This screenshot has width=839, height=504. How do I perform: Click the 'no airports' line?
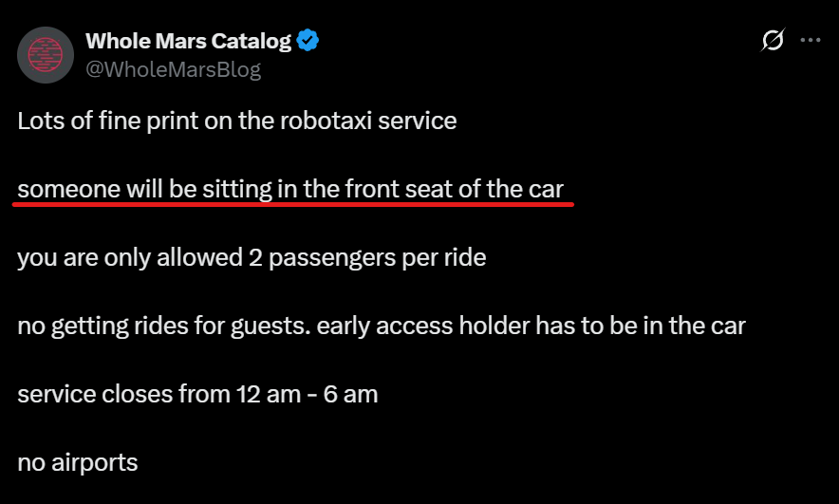pos(78,463)
